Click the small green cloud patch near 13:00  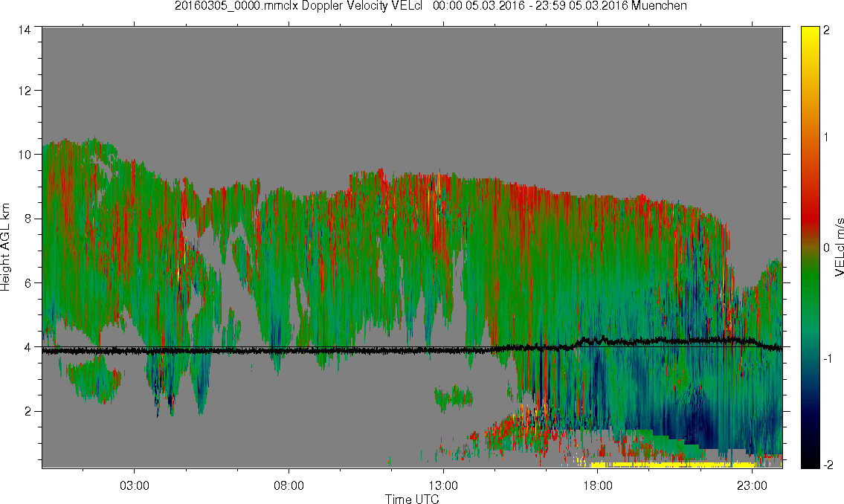tap(453, 398)
